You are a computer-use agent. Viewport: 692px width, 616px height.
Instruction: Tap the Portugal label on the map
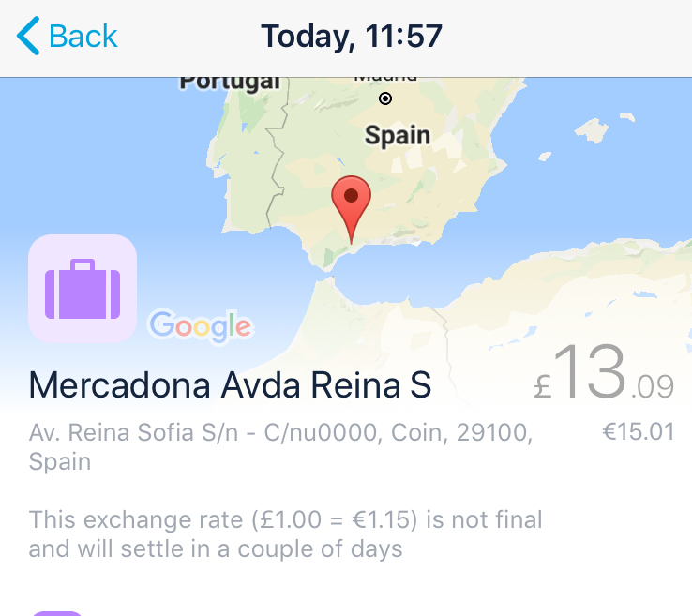click(230, 83)
